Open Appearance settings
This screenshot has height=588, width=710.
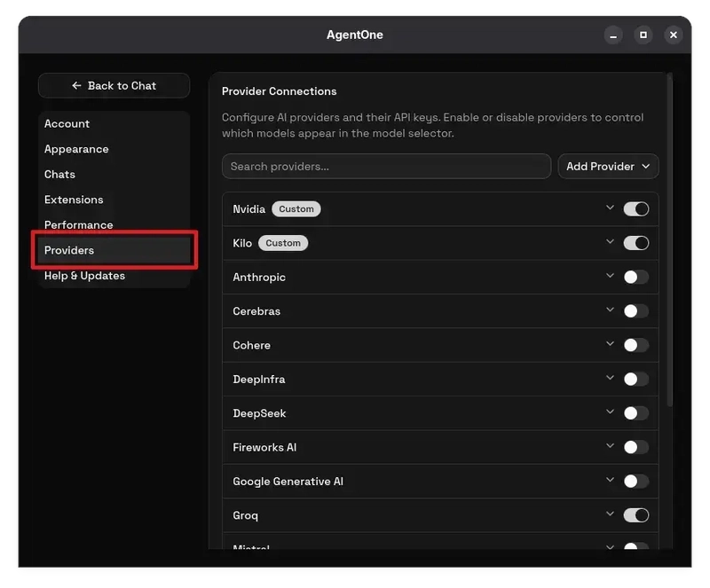click(114, 149)
